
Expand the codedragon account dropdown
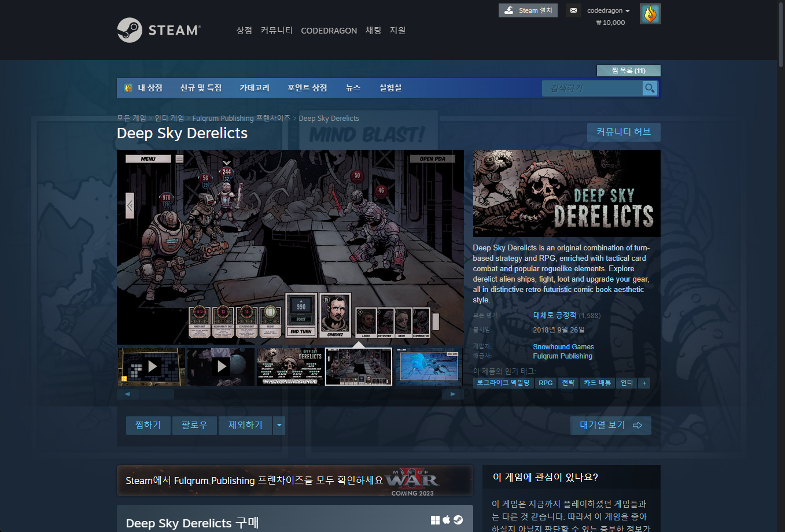[609, 10]
